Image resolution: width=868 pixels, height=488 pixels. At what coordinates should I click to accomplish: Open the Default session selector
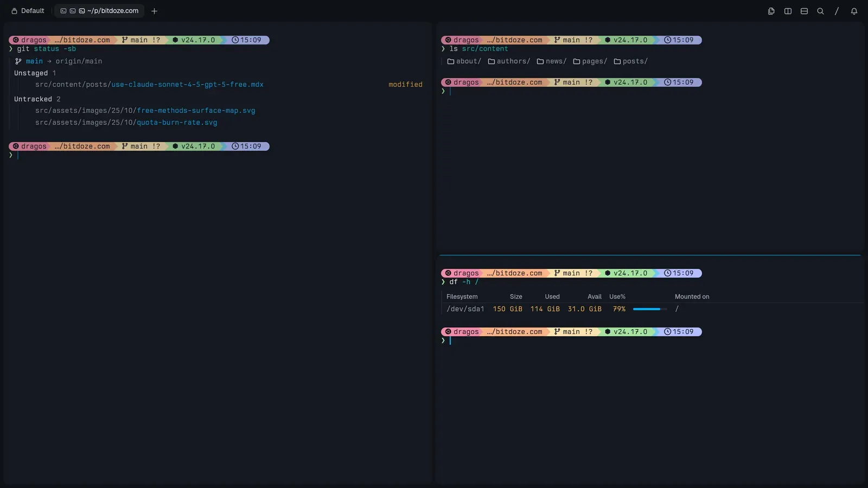[x=28, y=11]
